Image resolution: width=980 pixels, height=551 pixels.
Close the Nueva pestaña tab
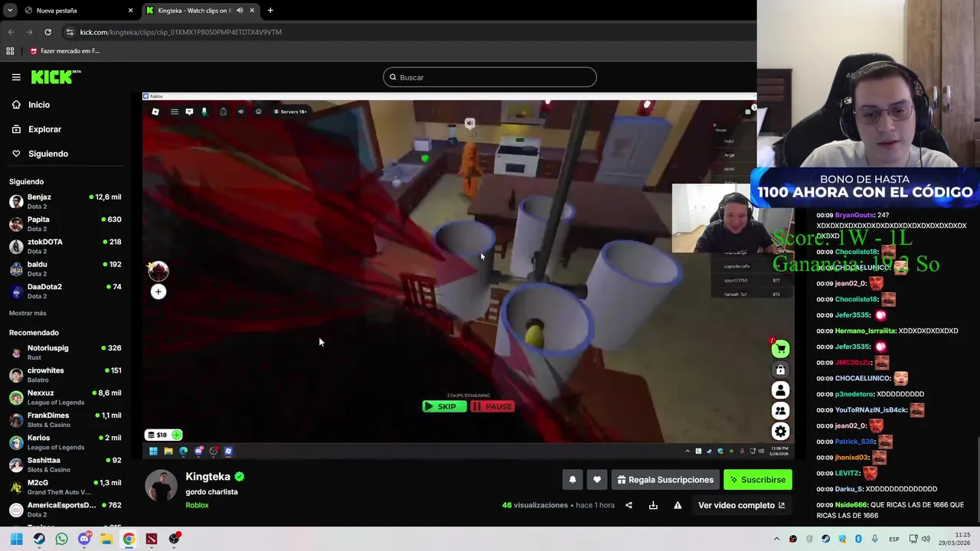click(130, 11)
